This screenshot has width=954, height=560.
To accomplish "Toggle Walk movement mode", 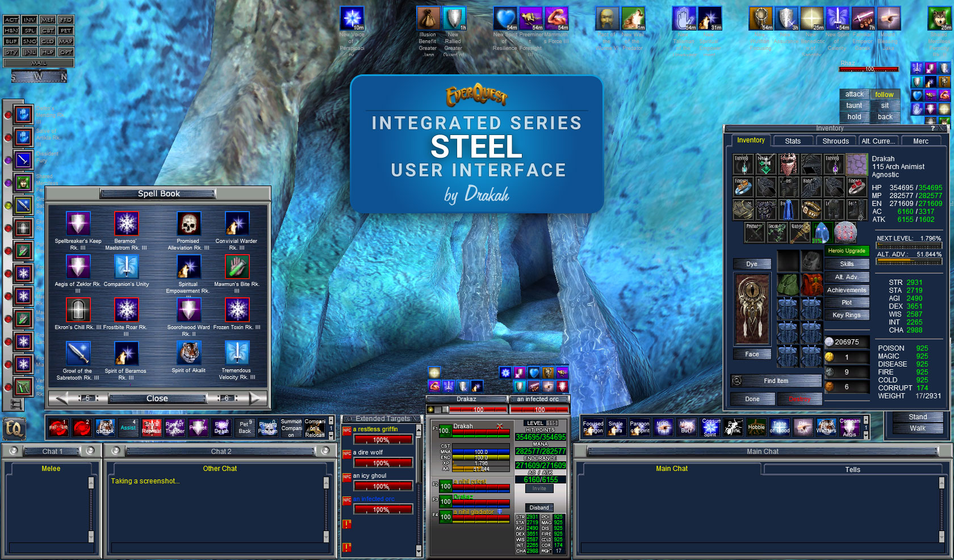I will point(918,428).
